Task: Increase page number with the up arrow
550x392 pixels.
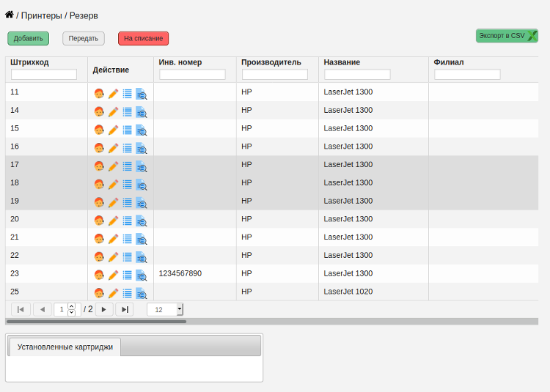Action: point(72,306)
